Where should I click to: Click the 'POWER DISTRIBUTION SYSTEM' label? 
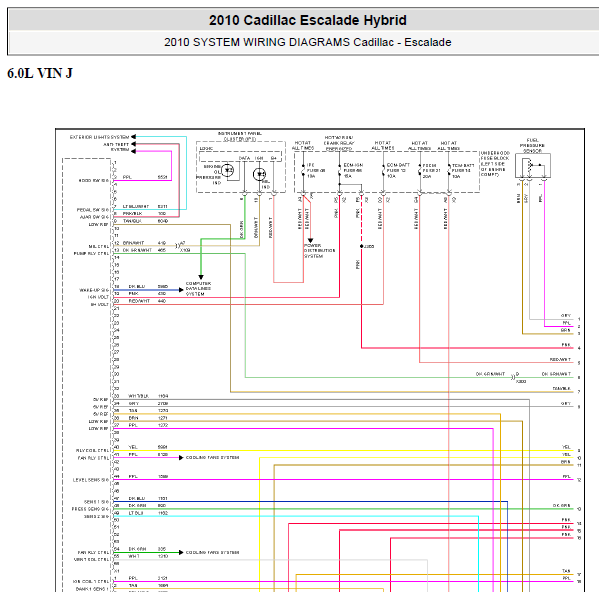[x=319, y=251]
